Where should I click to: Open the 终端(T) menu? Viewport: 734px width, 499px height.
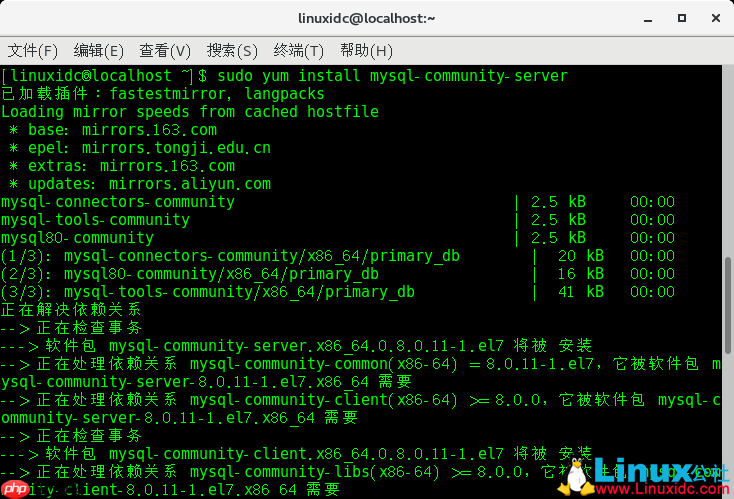click(299, 51)
